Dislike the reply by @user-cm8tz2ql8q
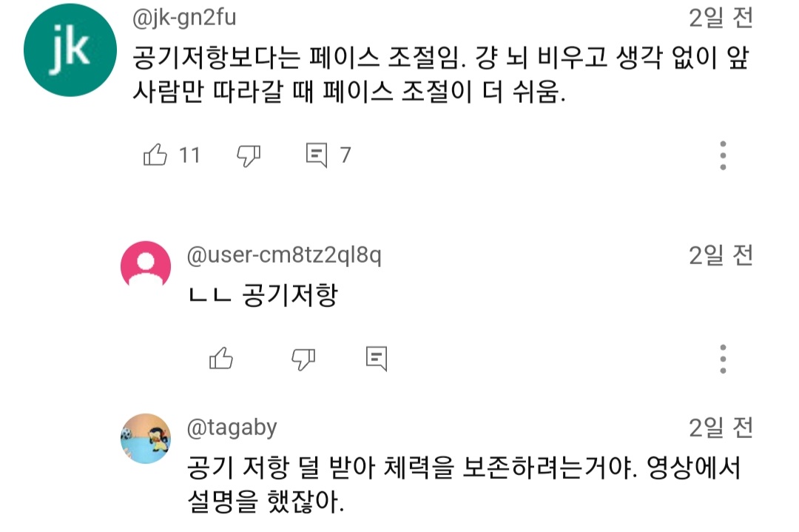This screenshot has height=532, width=799. point(303,359)
